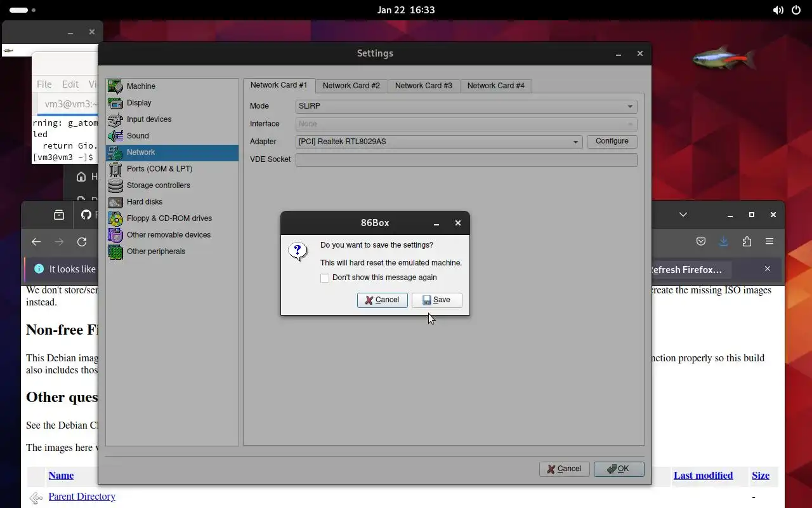Click Cancel at Settings window bottom
The height and width of the screenshot is (508, 812).
[x=564, y=469]
